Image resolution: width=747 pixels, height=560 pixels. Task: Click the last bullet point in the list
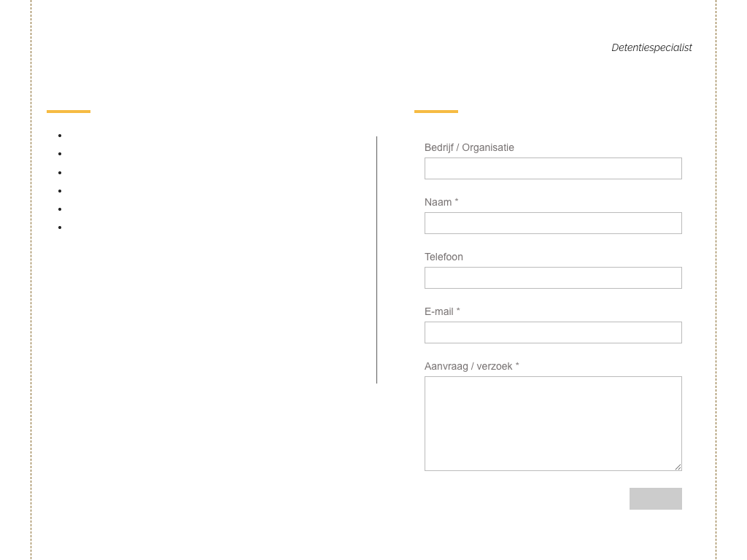[x=60, y=227]
